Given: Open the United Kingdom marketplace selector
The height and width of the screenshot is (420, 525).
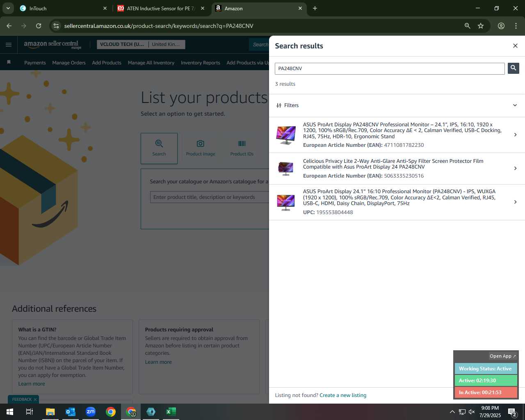Looking at the screenshot, I should tap(166, 44).
